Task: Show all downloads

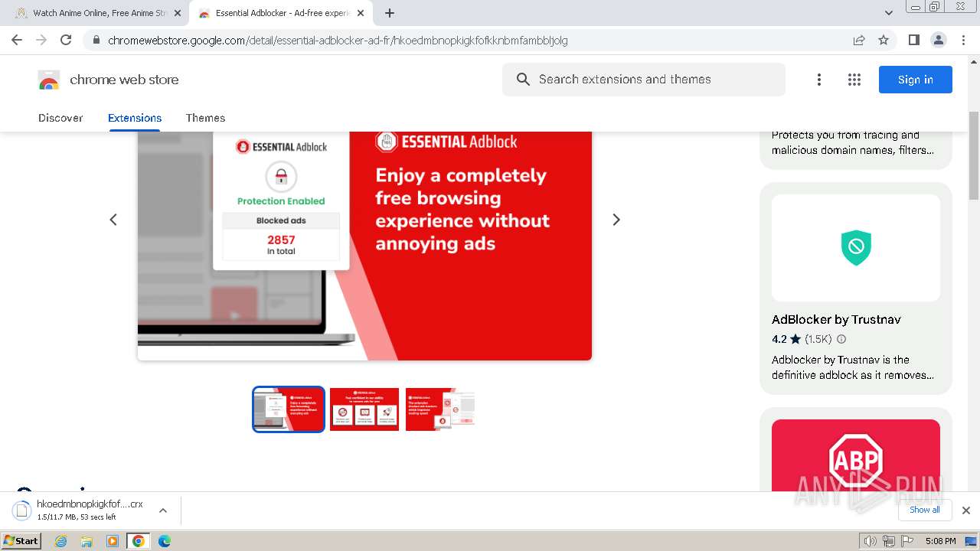Action: point(924,510)
